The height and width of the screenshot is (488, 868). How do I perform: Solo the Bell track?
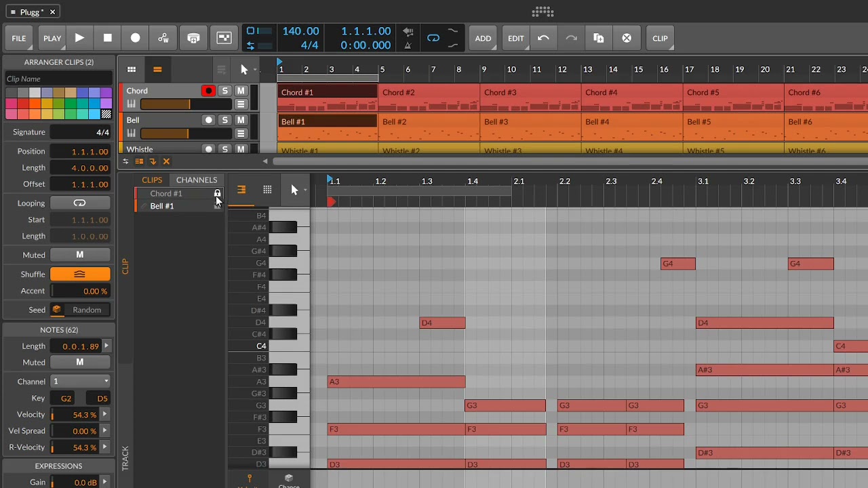click(224, 120)
